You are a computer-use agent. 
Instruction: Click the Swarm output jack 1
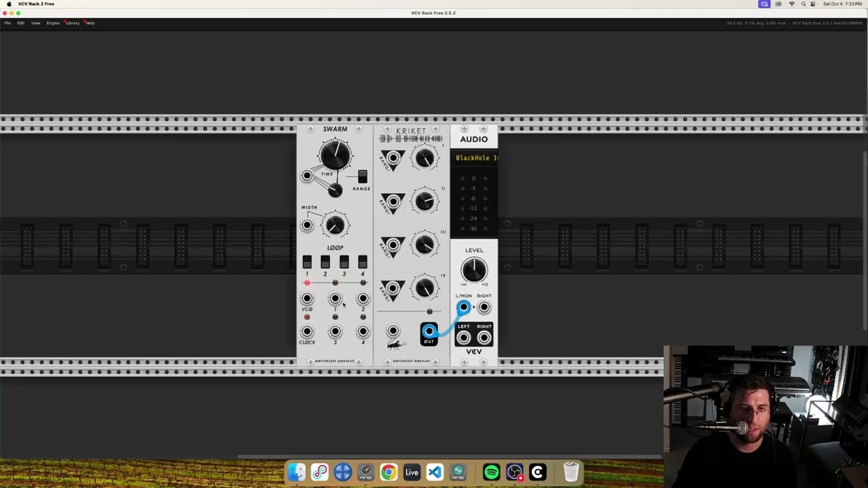[335, 298]
